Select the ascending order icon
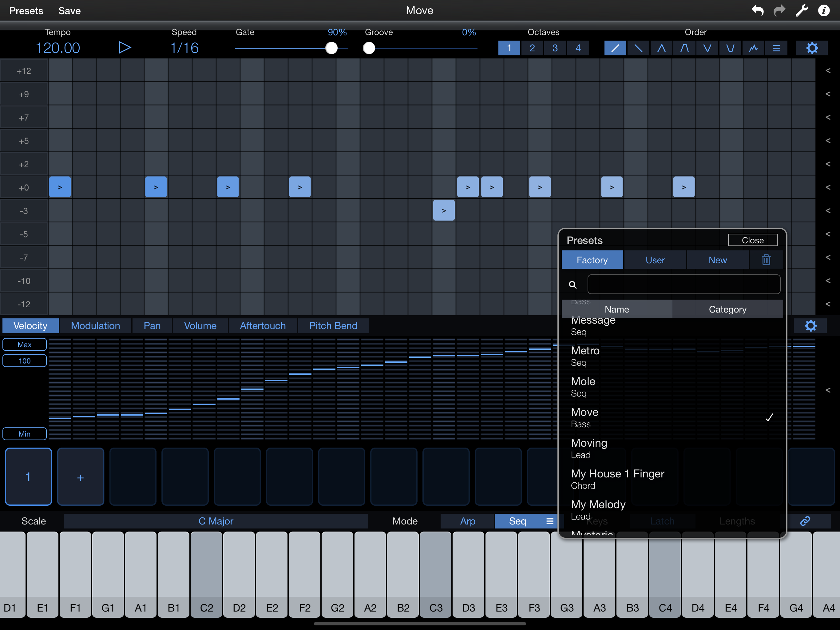Image resolution: width=840 pixels, height=630 pixels. (x=615, y=48)
